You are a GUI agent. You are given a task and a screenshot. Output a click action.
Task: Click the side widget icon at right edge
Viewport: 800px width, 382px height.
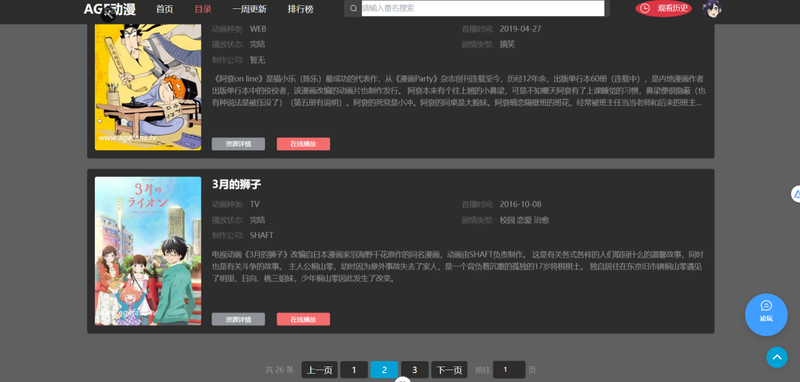point(796,194)
